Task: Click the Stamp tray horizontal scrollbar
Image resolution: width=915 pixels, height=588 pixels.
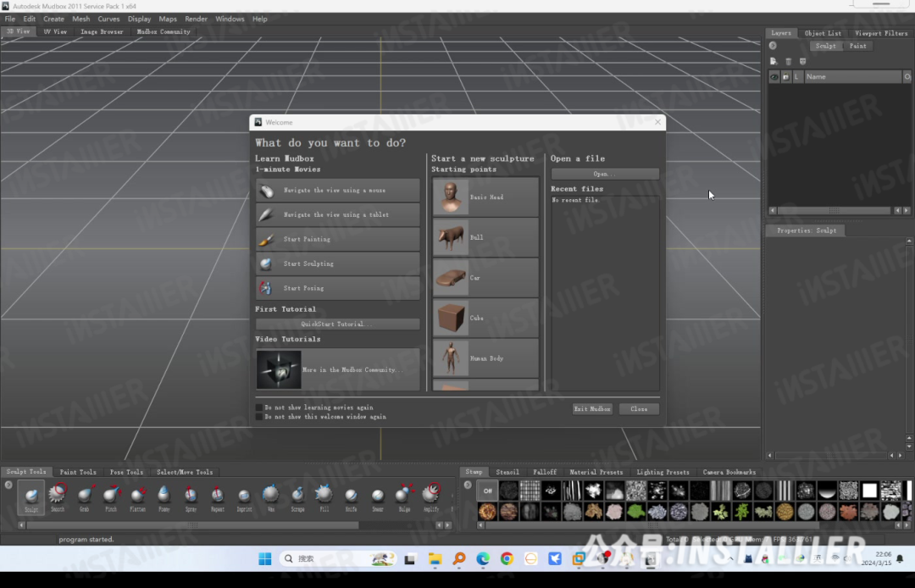Action: (x=652, y=525)
